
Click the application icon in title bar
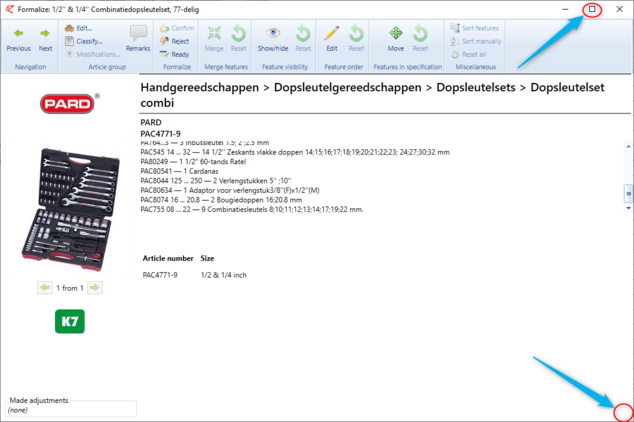9,9
